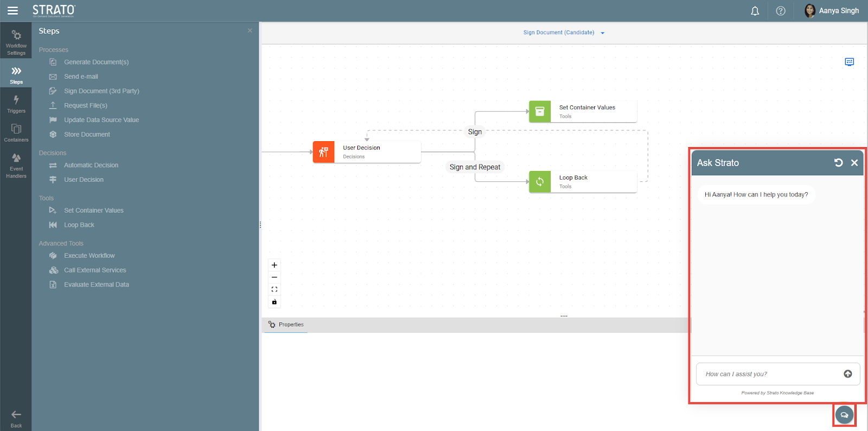Viewport: 868px width, 431px height.
Task: Open Aanya Singh user menu
Action: [x=832, y=11]
